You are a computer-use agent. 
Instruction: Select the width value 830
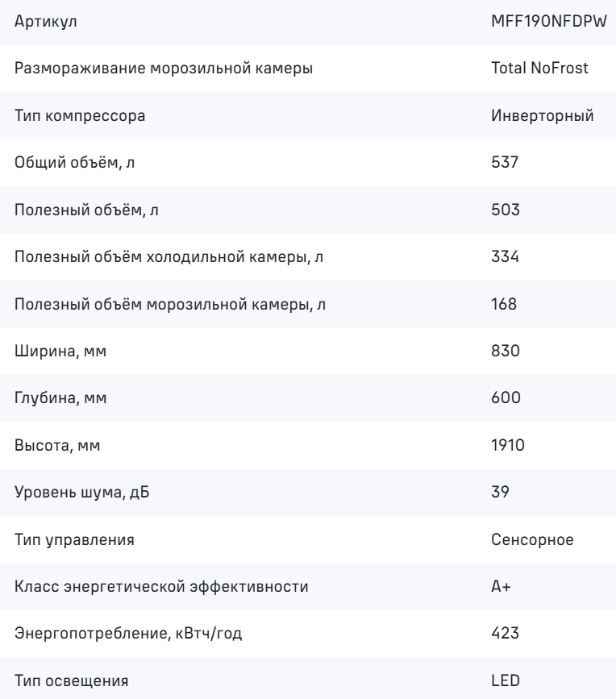[x=506, y=351]
